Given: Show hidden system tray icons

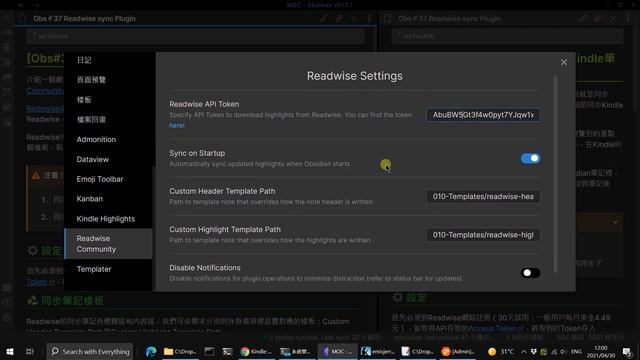Looking at the screenshot, I should [524, 351].
